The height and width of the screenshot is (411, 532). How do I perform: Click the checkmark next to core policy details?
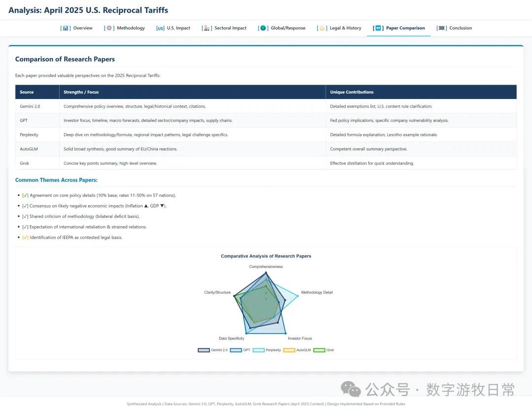(25, 196)
